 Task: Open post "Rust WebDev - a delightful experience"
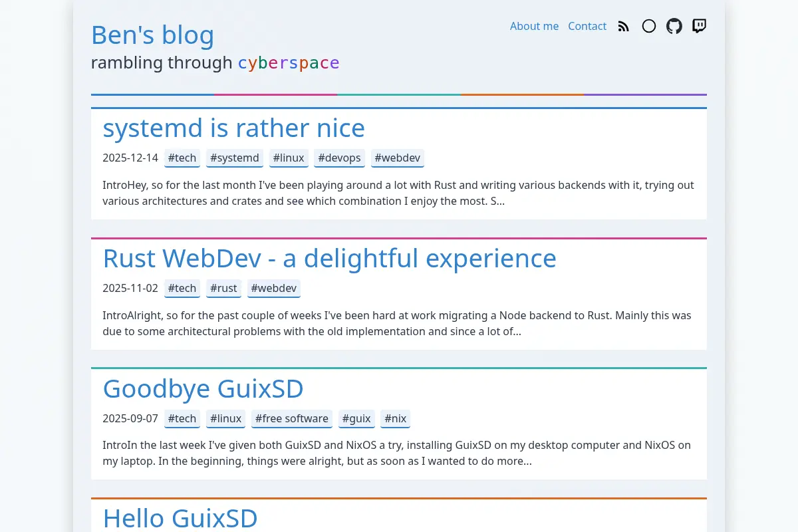329,258
